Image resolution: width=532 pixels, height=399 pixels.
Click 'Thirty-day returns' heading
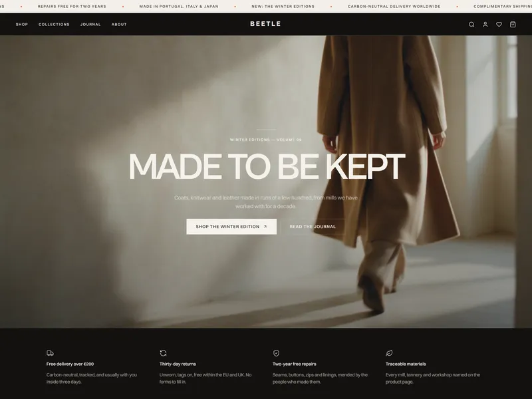[178, 364]
